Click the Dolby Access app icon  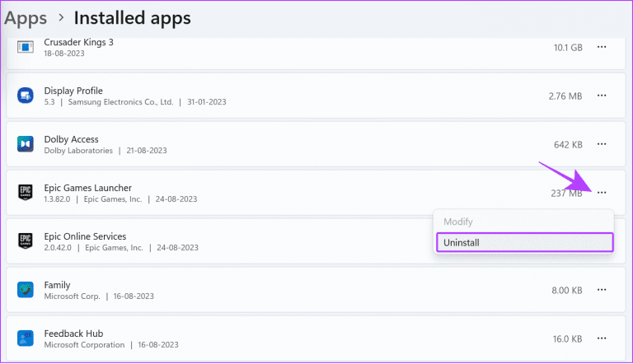pyautogui.click(x=25, y=144)
